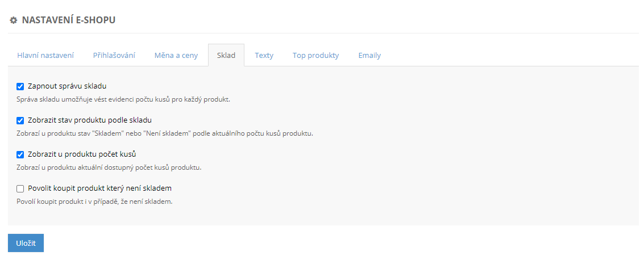644x260 pixels.
Task: Open the Texty tab
Action: [x=264, y=56]
